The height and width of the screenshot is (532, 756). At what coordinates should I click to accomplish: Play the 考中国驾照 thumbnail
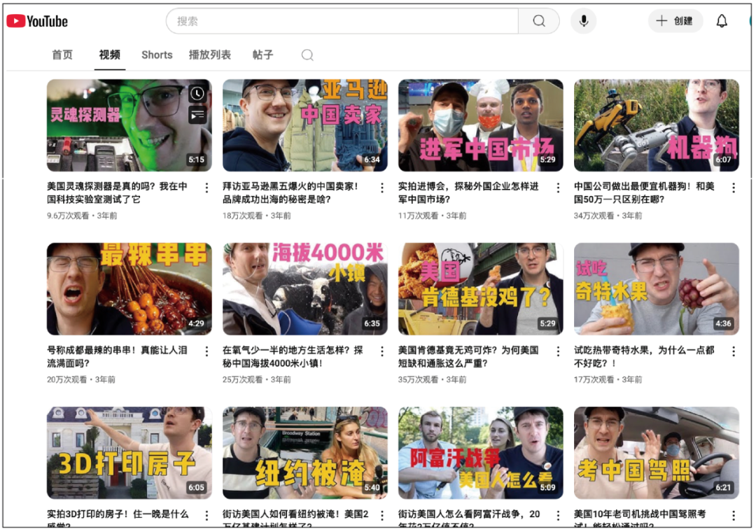[x=656, y=453]
